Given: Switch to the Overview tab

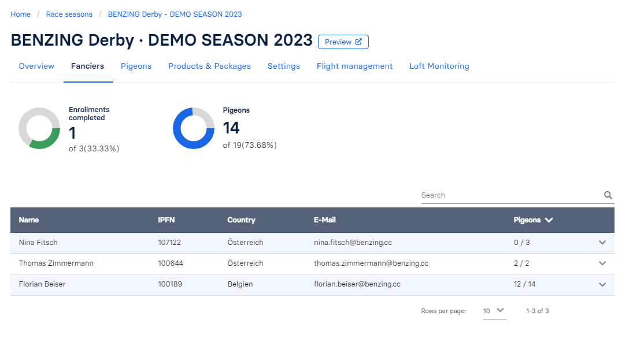Looking at the screenshot, I should click(36, 66).
